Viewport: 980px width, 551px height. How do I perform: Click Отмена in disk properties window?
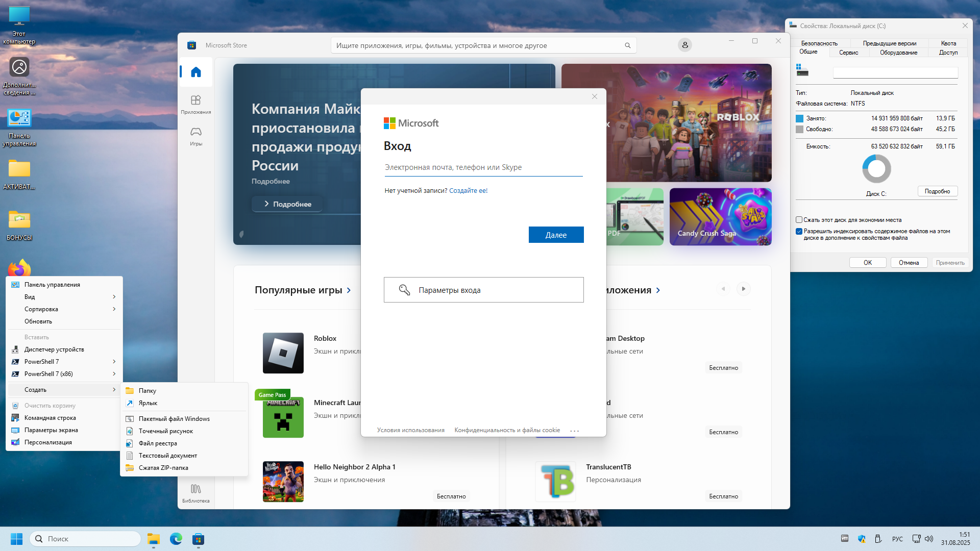[909, 263]
